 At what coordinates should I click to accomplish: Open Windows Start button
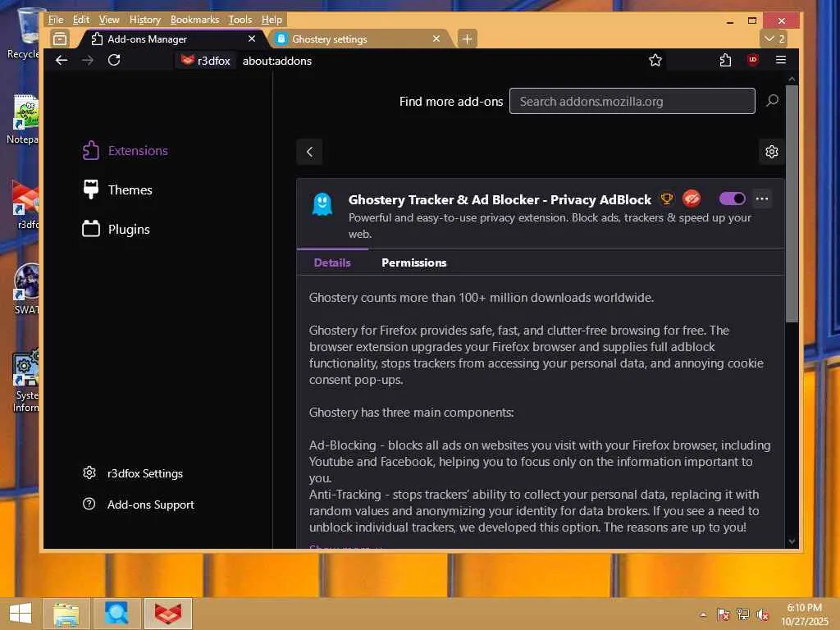point(21,614)
